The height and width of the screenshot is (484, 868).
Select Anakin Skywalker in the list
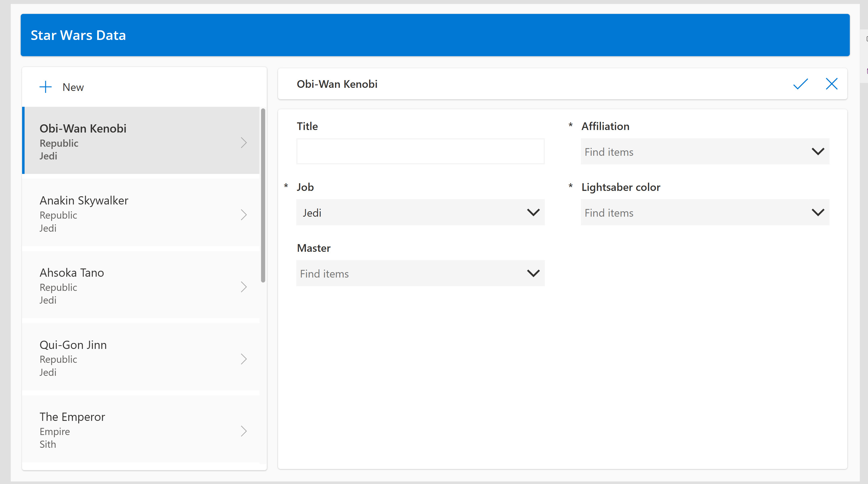(84, 201)
